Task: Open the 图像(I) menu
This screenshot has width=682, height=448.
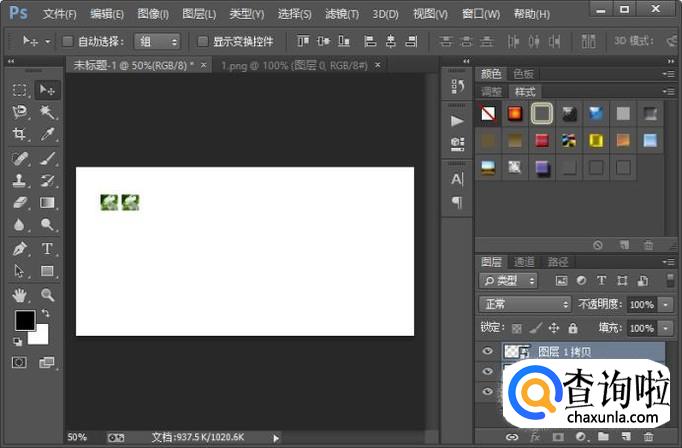Action: [x=153, y=14]
